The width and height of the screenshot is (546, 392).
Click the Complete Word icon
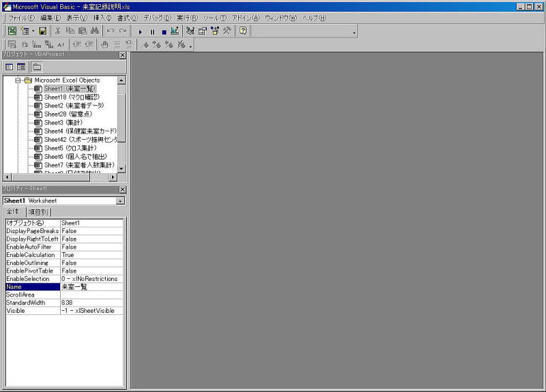coord(61,44)
